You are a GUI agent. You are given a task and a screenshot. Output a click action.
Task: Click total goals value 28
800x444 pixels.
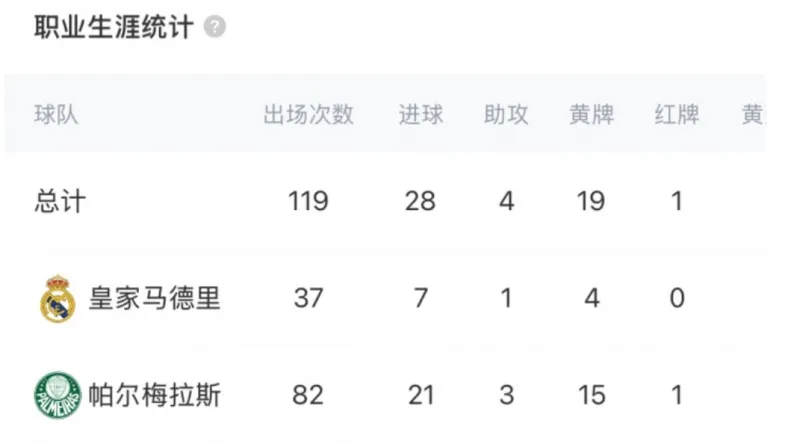click(x=421, y=201)
